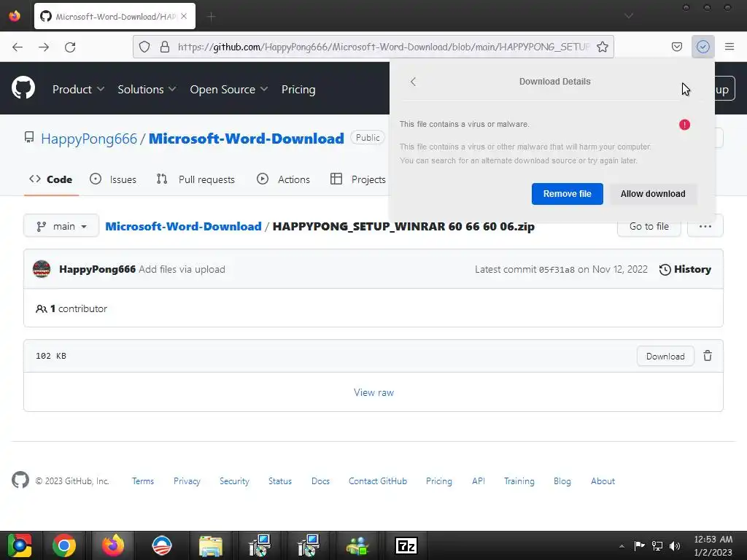Click the Firefox downloads toolbar icon
The height and width of the screenshot is (560, 747).
[x=703, y=47]
